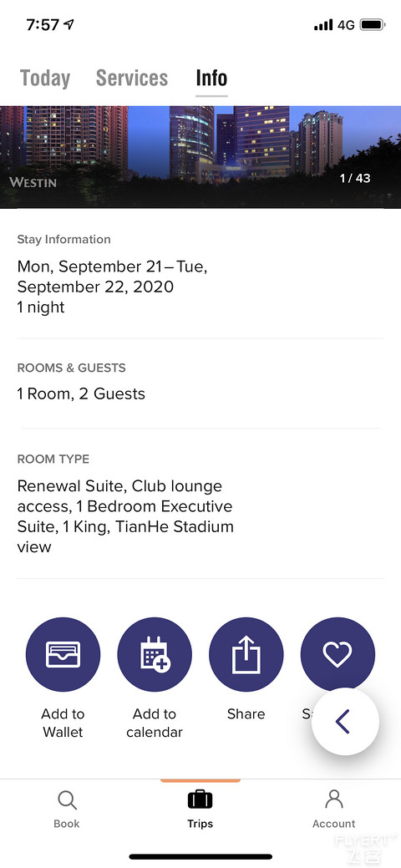Tap the Westin logo on photo
Image resolution: width=401 pixels, height=868 pixels.
[33, 182]
